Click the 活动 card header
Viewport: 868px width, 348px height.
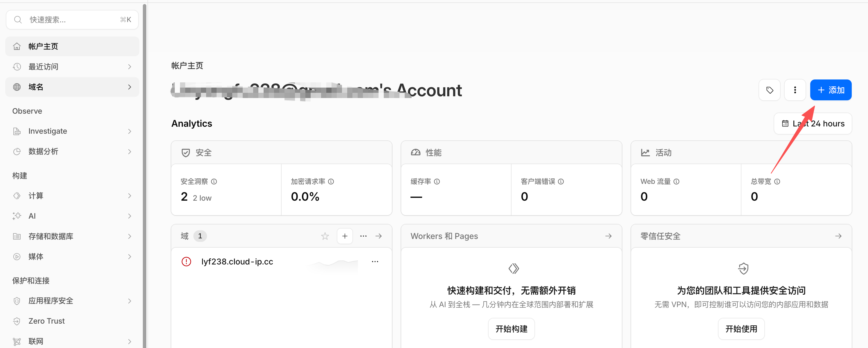click(741, 153)
